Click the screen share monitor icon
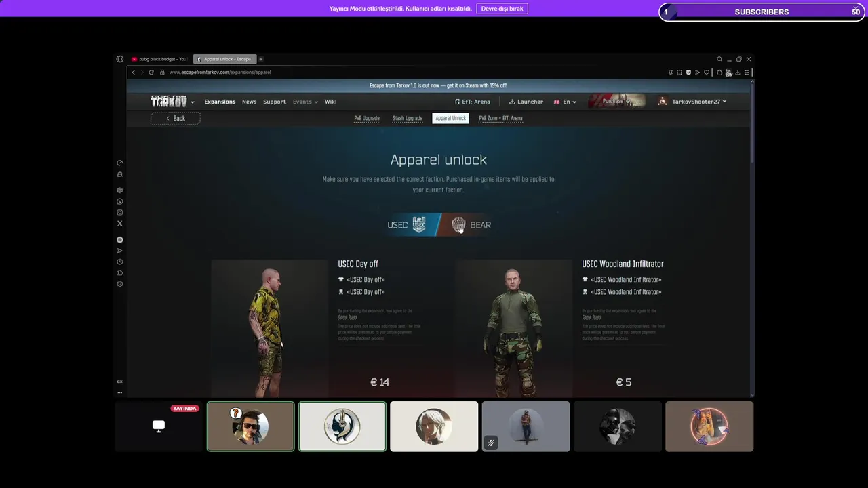 coord(159,426)
